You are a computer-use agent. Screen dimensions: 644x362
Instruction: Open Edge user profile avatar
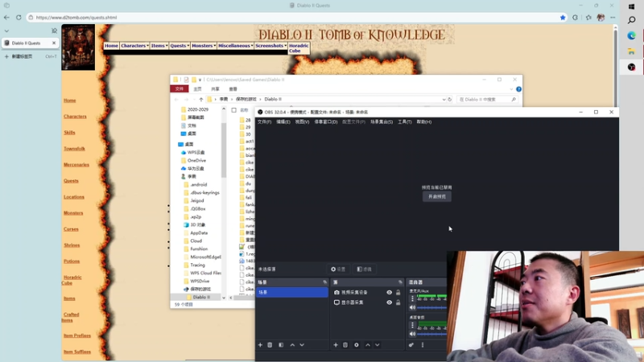(601, 17)
